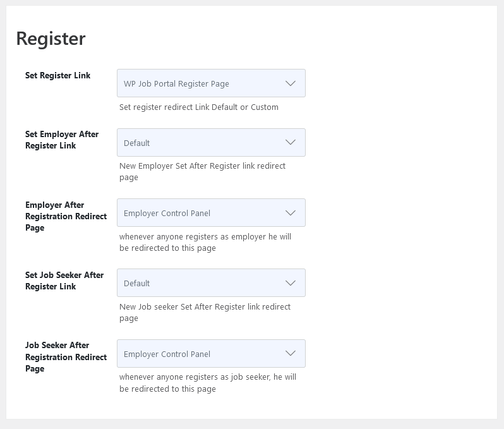Click the Set Employer After Register Link label
The width and height of the screenshot is (504, 429).
point(62,140)
